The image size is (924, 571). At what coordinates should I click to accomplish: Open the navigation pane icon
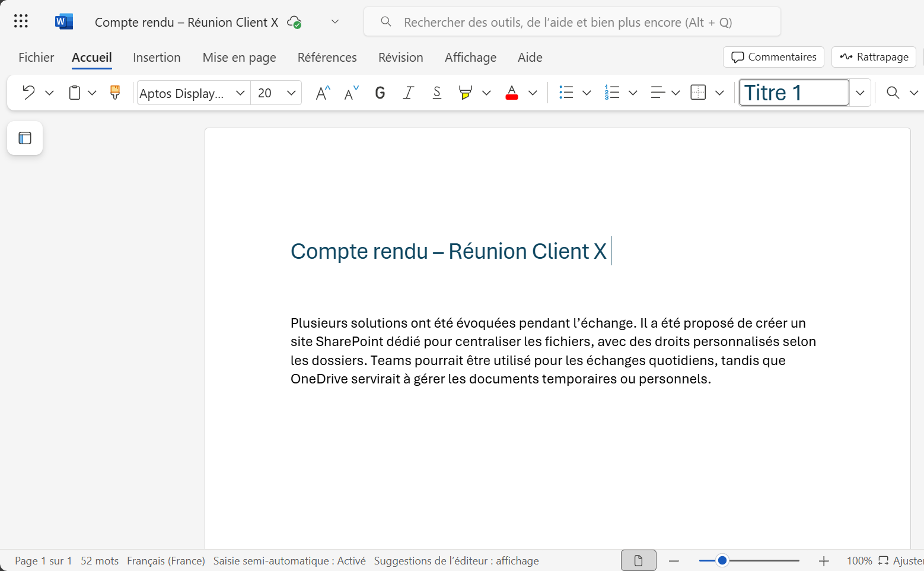pos(25,138)
